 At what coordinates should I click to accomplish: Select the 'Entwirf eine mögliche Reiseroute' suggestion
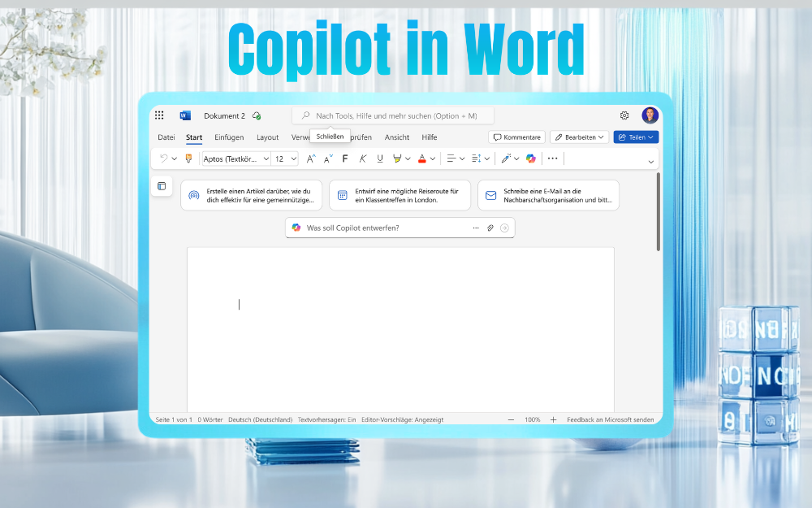400,195
